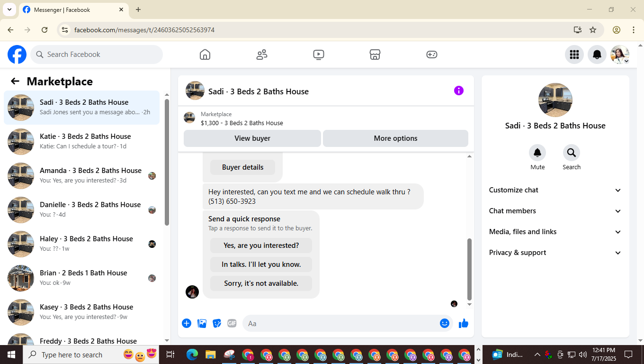This screenshot has width=644, height=364.
Task: Launch Microsoft Edge from the taskbar
Action: (x=192, y=355)
